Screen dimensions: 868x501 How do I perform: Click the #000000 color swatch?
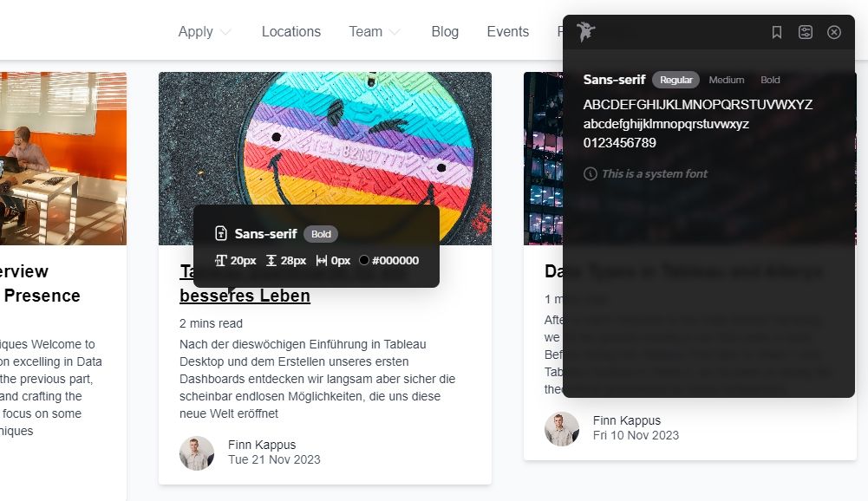(x=363, y=260)
